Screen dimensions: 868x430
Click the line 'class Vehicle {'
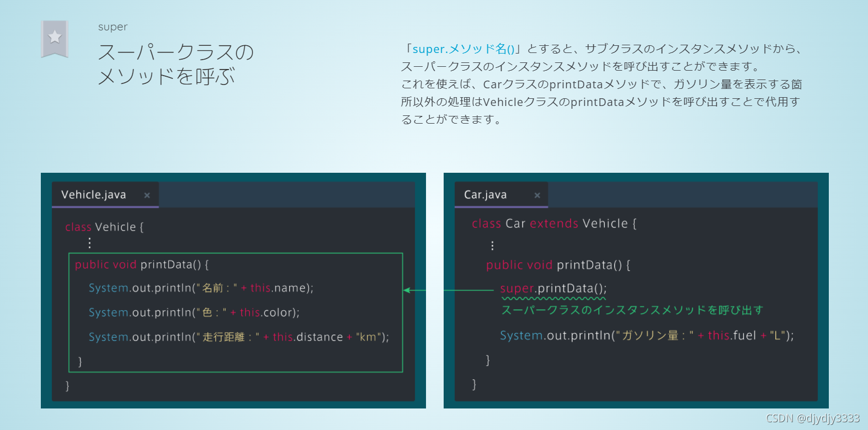click(104, 227)
